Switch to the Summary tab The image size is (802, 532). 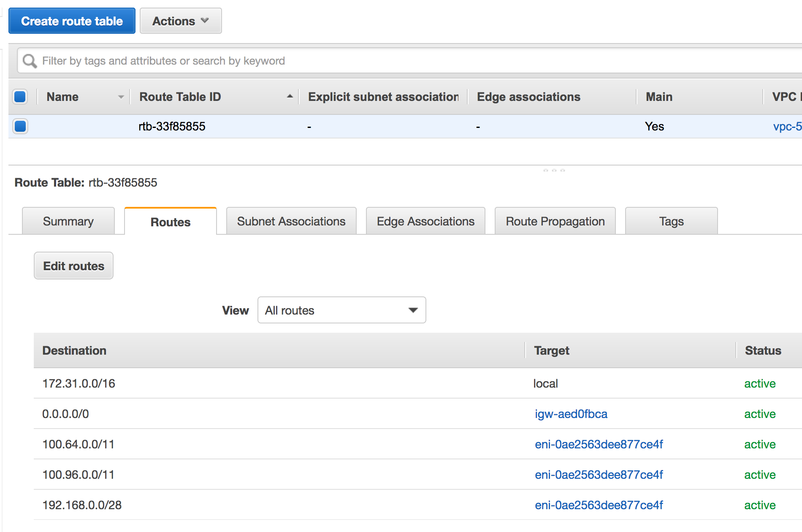point(68,221)
